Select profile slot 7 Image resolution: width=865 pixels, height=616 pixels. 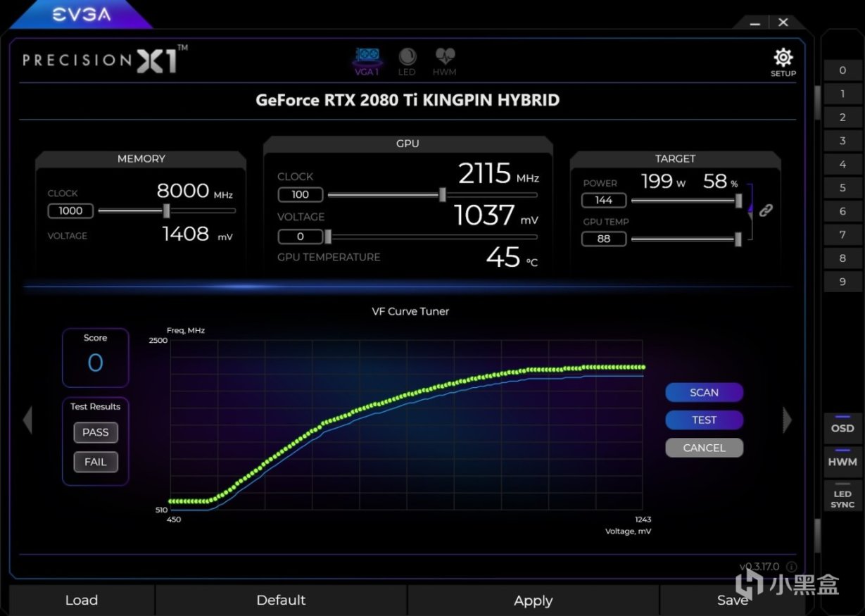pyautogui.click(x=842, y=234)
